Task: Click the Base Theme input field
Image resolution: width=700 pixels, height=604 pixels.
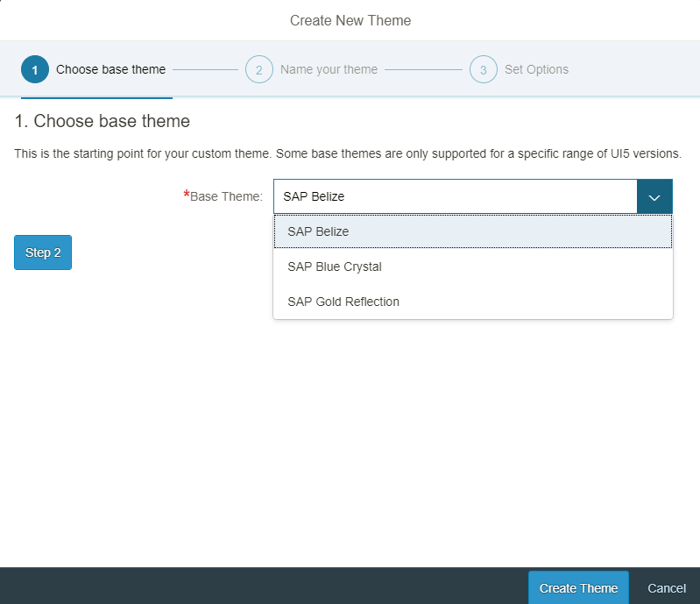Action: click(x=456, y=196)
